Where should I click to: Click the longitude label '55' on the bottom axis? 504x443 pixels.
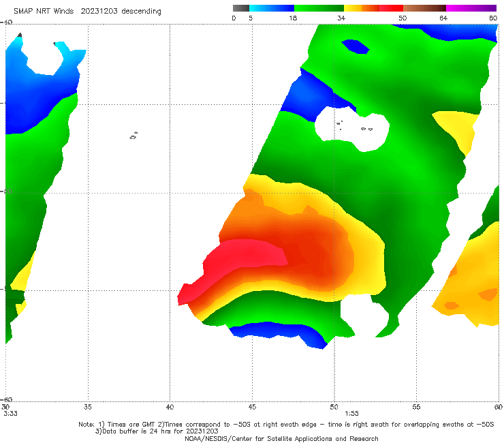416,407
